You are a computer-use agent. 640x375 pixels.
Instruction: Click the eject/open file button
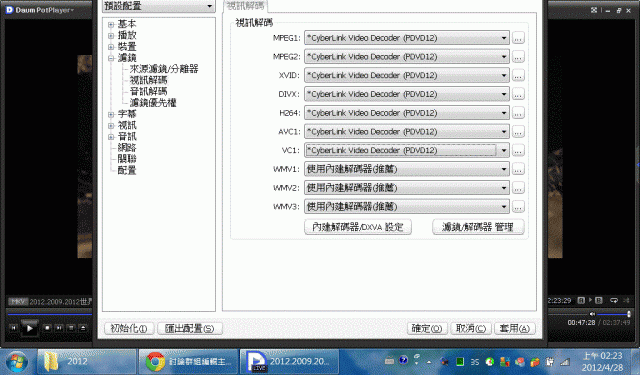[83, 328]
